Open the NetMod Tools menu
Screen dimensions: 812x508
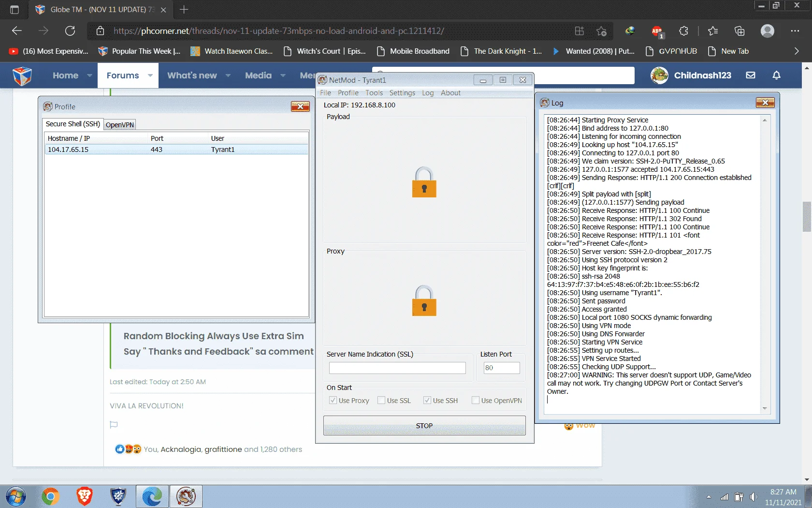374,93
